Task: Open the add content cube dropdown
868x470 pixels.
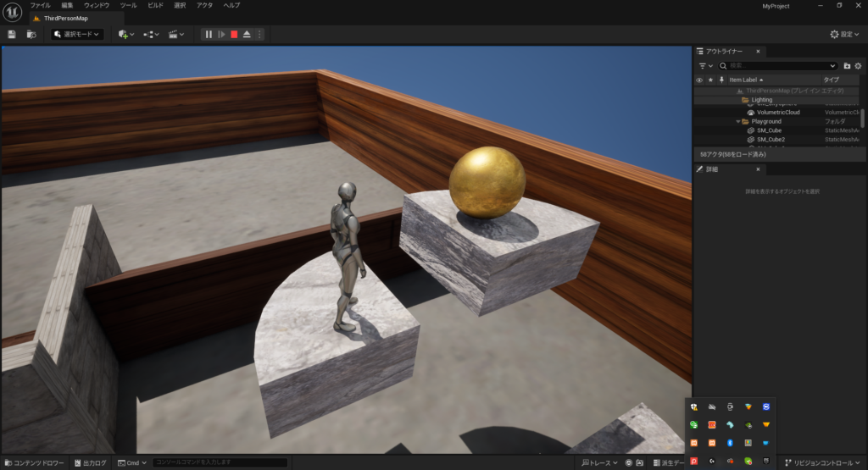Action: click(x=126, y=35)
